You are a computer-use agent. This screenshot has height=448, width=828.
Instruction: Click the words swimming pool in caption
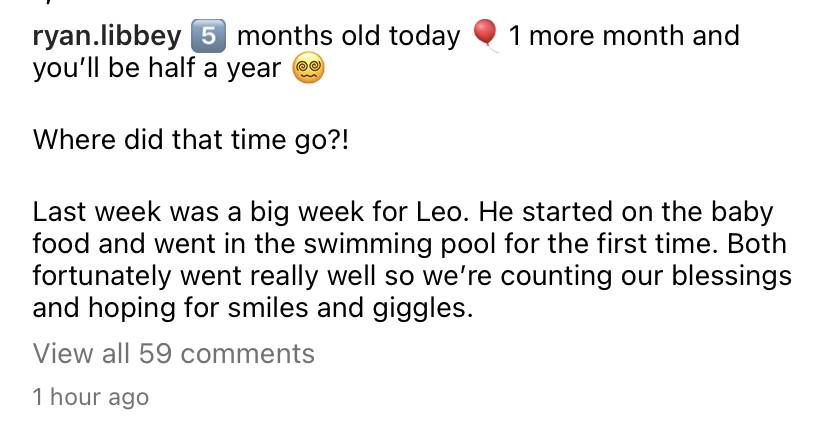pyautogui.click(x=399, y=244)
